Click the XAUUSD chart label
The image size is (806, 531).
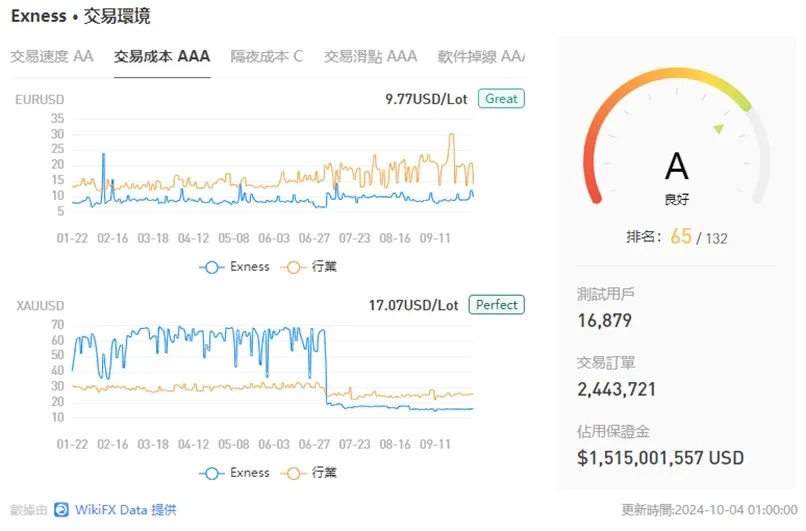(40, 306)
